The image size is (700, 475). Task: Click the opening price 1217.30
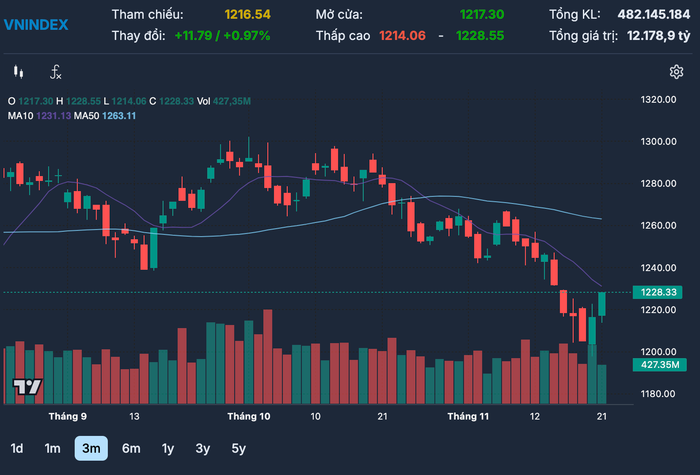click(x=482, y=15)
